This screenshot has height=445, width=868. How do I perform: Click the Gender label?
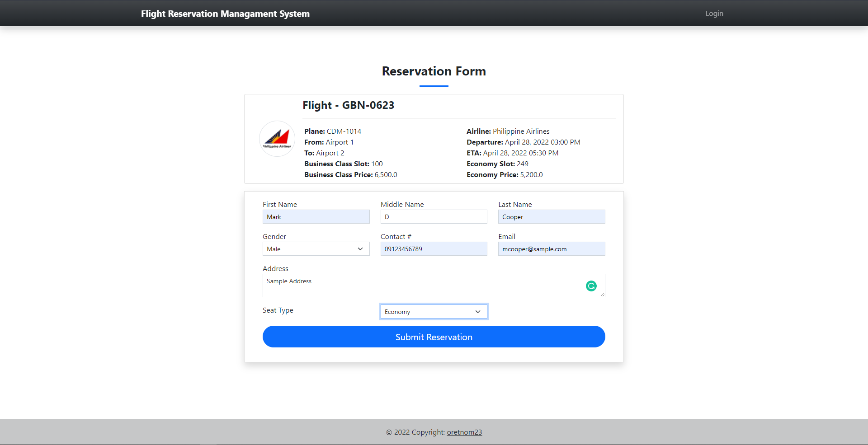(x=274, y=237)
